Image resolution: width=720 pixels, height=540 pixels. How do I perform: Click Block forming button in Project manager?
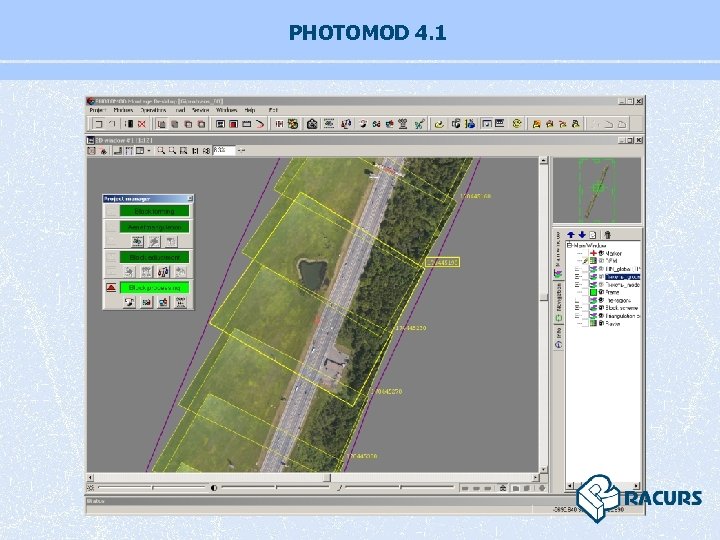pos(154,211)
